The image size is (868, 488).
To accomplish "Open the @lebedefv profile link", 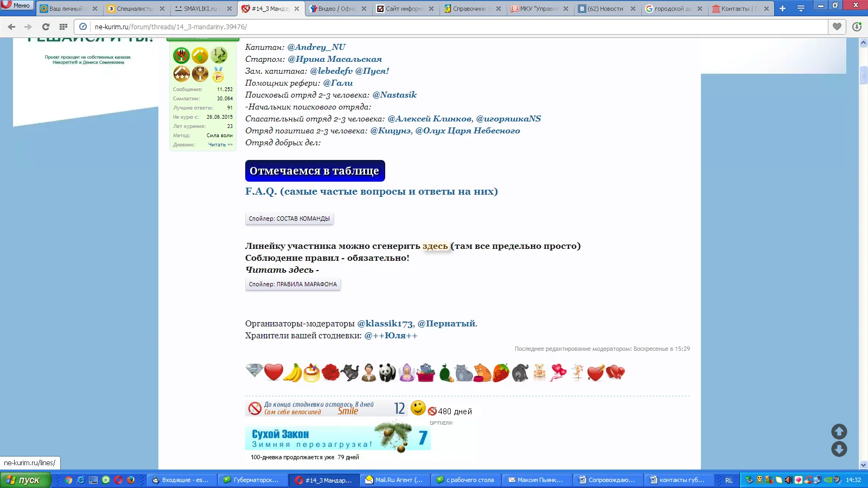I will pyautogui.click(x=331, y=71).
